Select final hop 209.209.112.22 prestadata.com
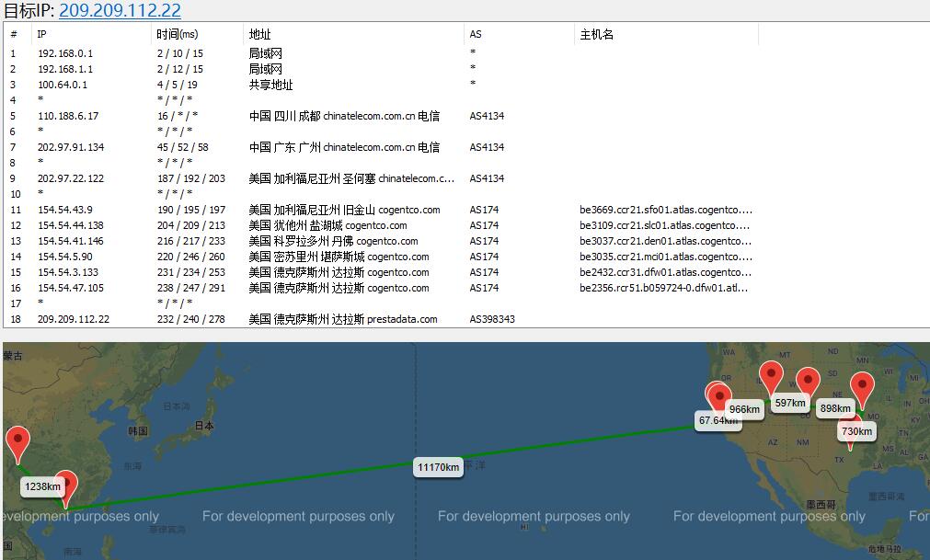This screenshot has height=560, width=930. [382, 319]
